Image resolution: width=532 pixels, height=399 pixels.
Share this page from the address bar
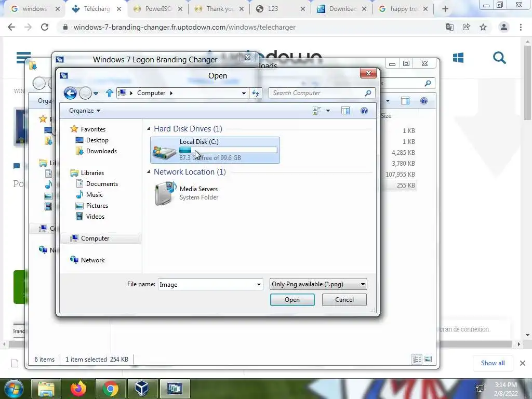click(467, 27)
